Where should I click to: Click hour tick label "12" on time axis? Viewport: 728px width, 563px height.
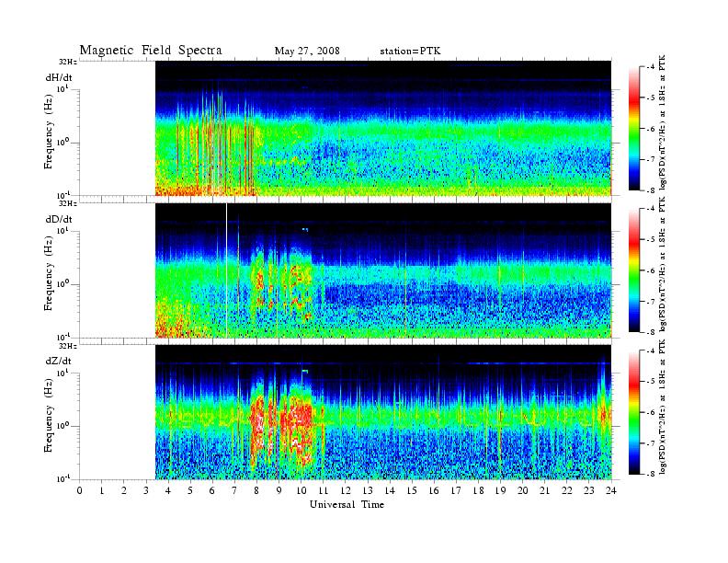[x=346, y=490]
